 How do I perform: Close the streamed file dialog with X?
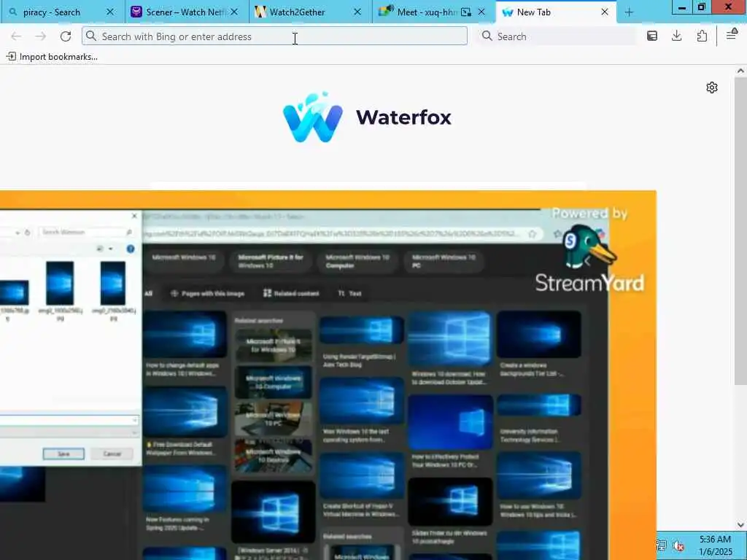(x=134, y=216)
